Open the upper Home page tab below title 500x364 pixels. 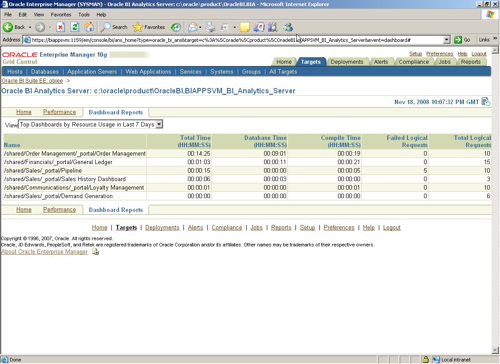pyautogui.click(x=24, y=112)
